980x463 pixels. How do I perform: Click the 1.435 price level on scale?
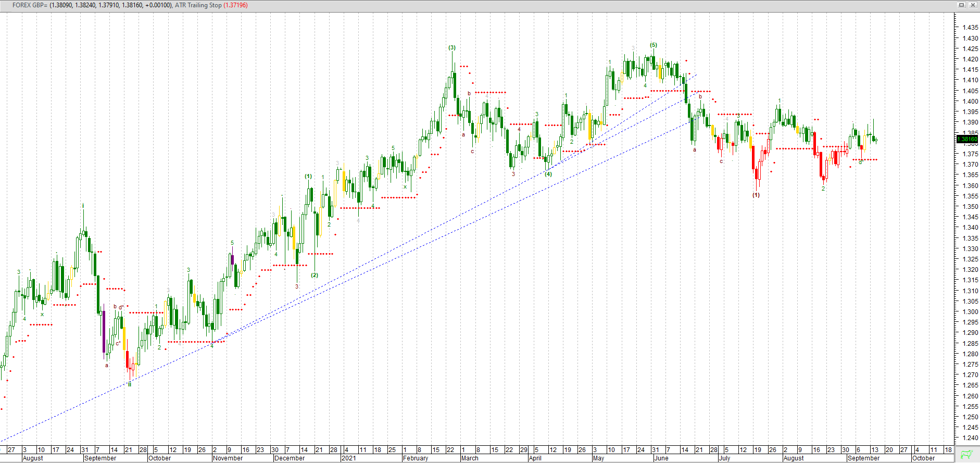(x=970, y=28)
